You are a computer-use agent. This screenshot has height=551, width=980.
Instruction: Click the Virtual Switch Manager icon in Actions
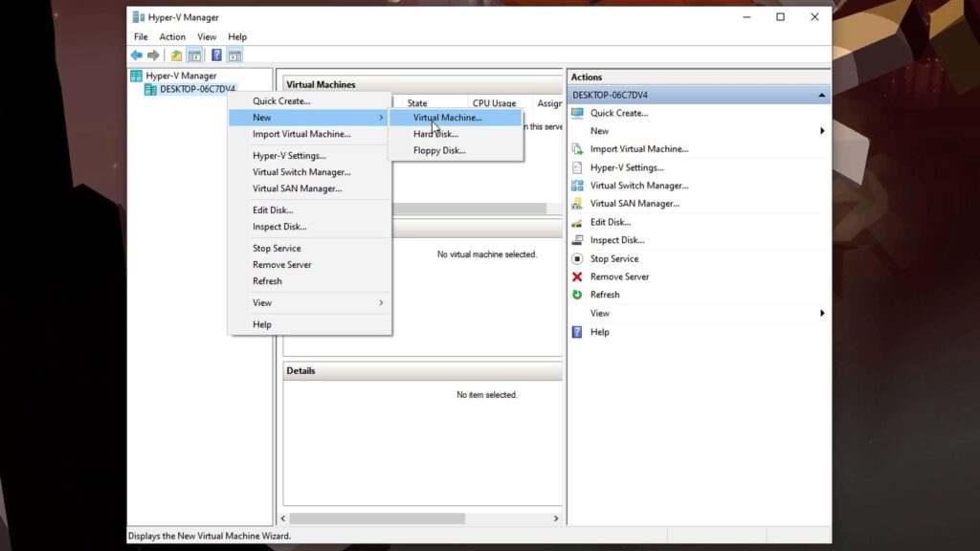pos(577,186)
